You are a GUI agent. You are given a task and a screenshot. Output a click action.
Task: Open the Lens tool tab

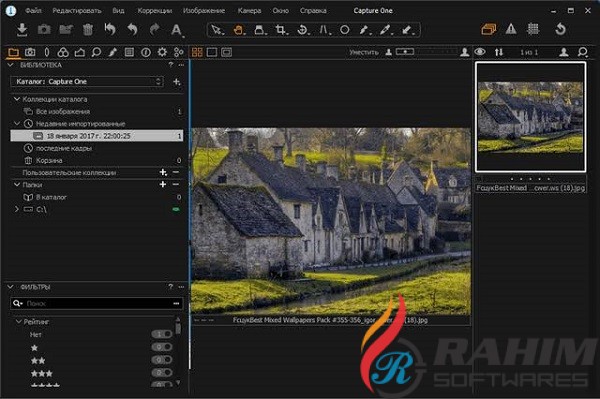47,52
